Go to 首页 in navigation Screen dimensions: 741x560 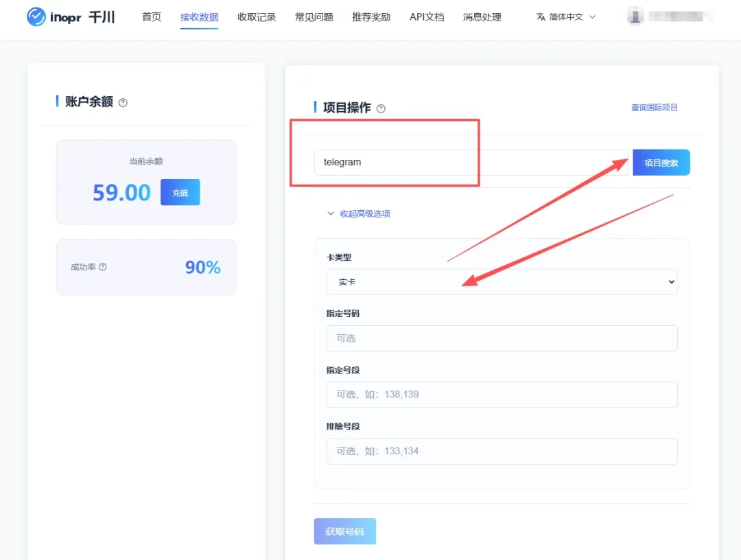tap(152, 17)
